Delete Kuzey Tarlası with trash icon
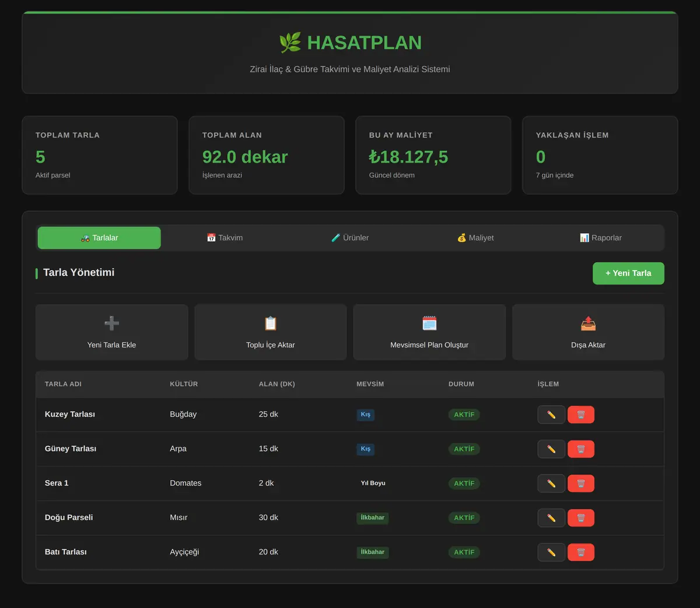Viewport: 700px width, 608px height. coord(581,415)
